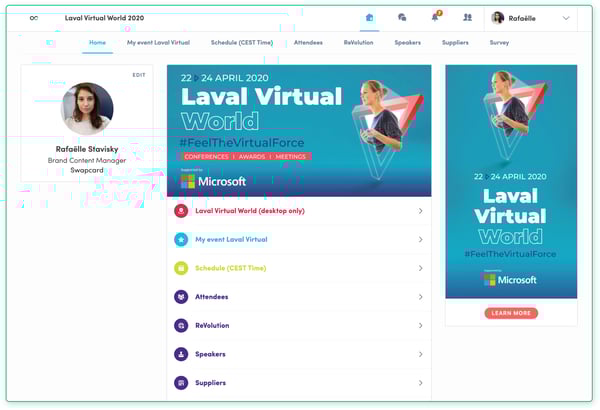600x410 pixels.
Task: Open the Suppliers tab
Action: pos(455,42)
